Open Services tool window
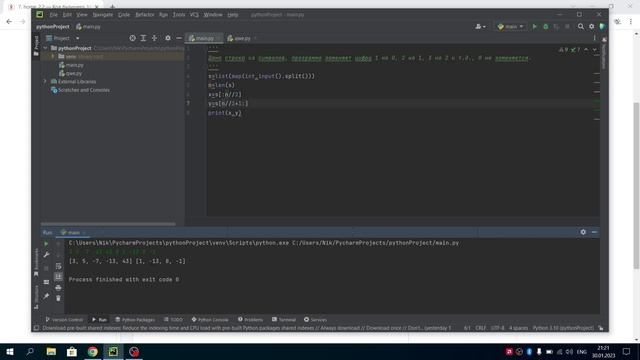This screenshot has width=640, height=360. point(315,320)
